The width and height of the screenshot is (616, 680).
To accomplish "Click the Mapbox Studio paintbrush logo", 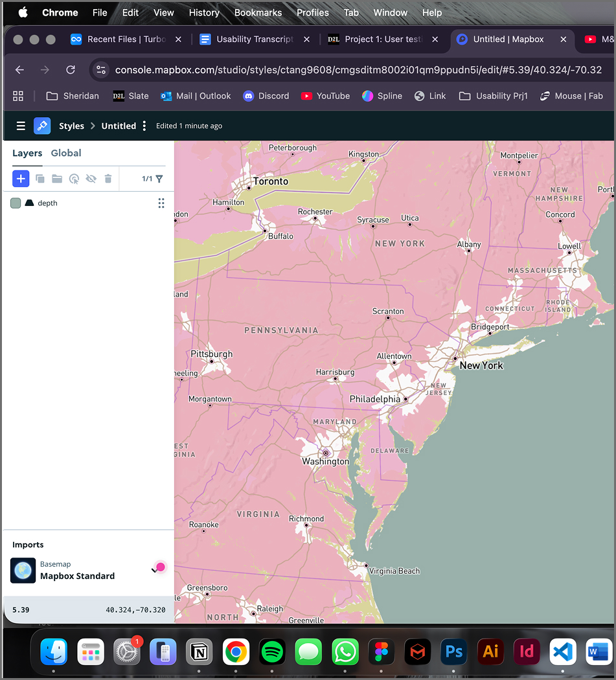I will 42,126.
